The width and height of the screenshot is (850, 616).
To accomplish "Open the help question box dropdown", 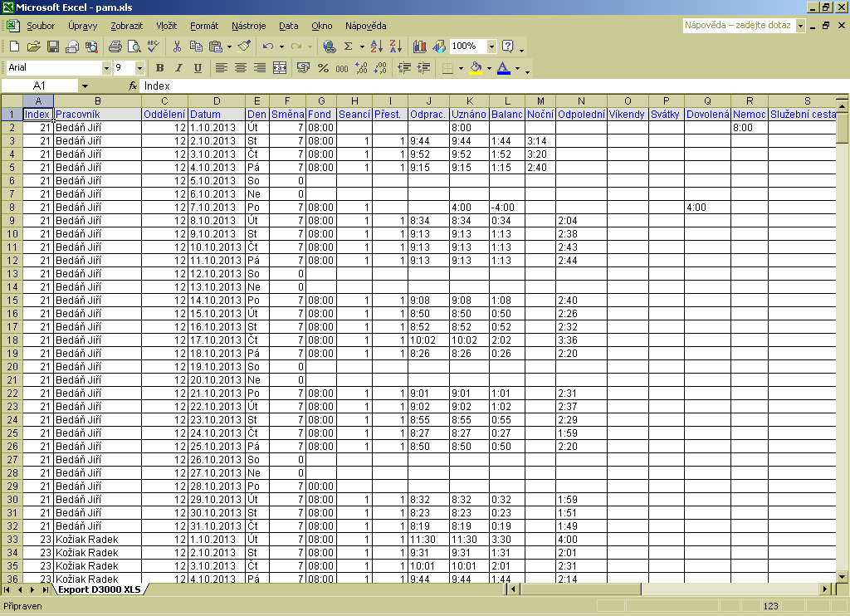I will click(x=800, y=26).
